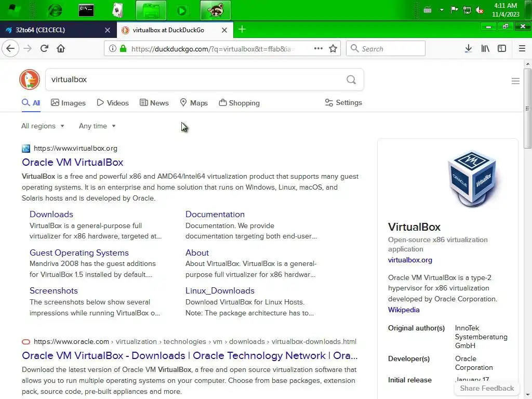Select the raccoon browser taskbar icon

click(x=216, y=10)
